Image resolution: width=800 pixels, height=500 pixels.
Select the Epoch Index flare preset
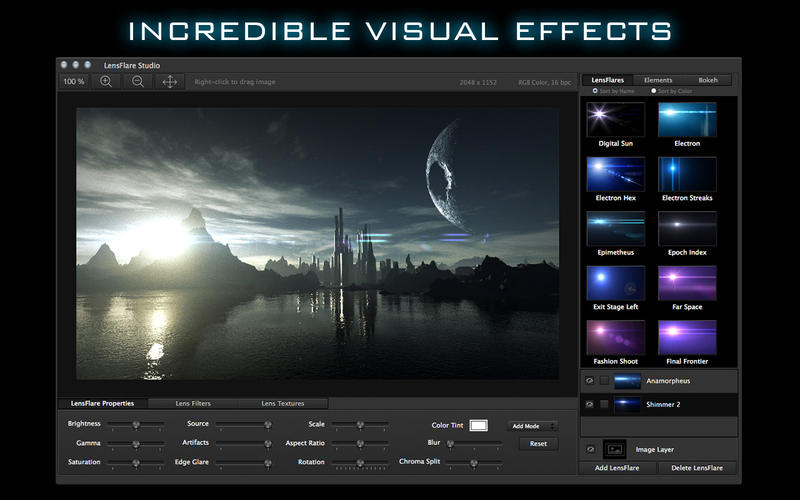[687, 228]
